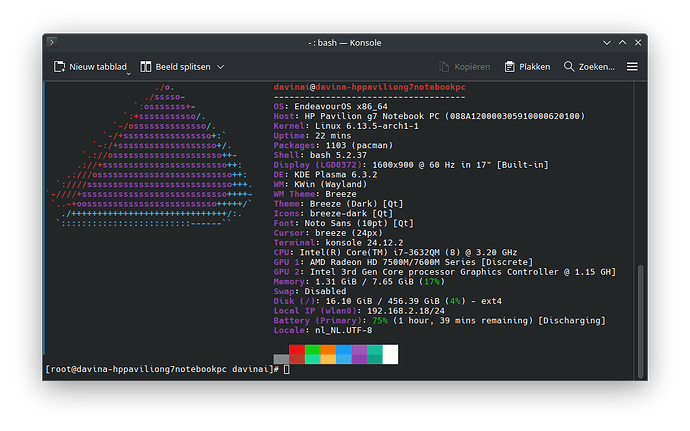Click the 'Linux 6.13.5-arch1-1' kernel value

pos(367,126)
